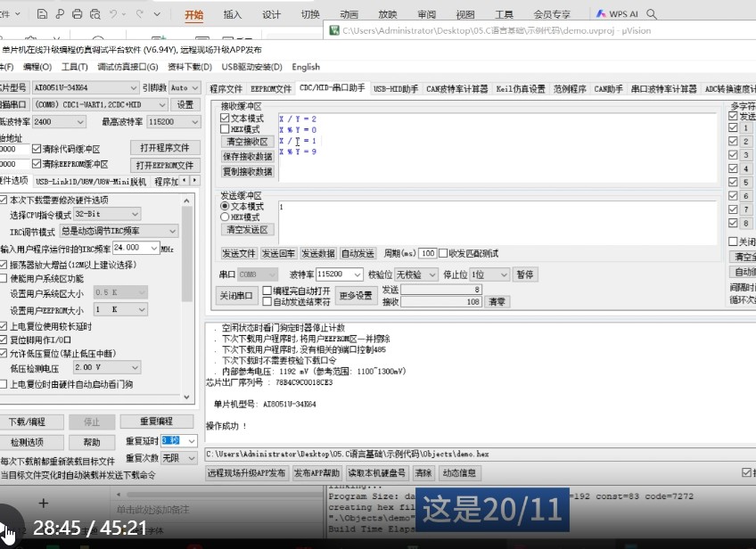Click the Undo arrow icon

[x=113, y=13]
